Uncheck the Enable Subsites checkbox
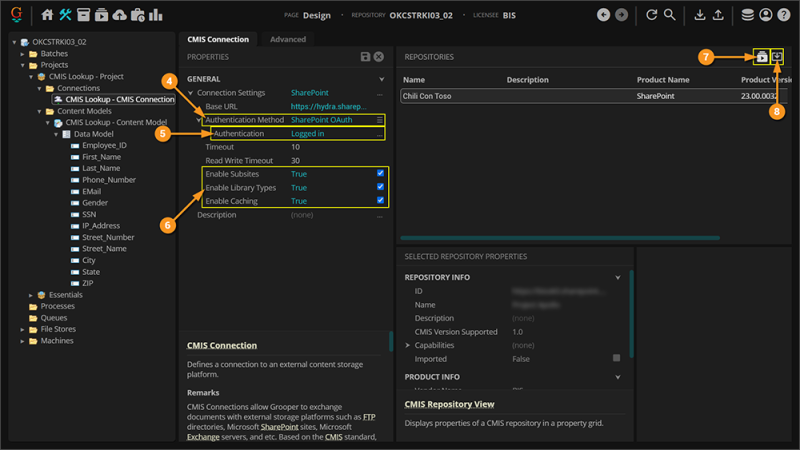 click(x=380, y=174)
